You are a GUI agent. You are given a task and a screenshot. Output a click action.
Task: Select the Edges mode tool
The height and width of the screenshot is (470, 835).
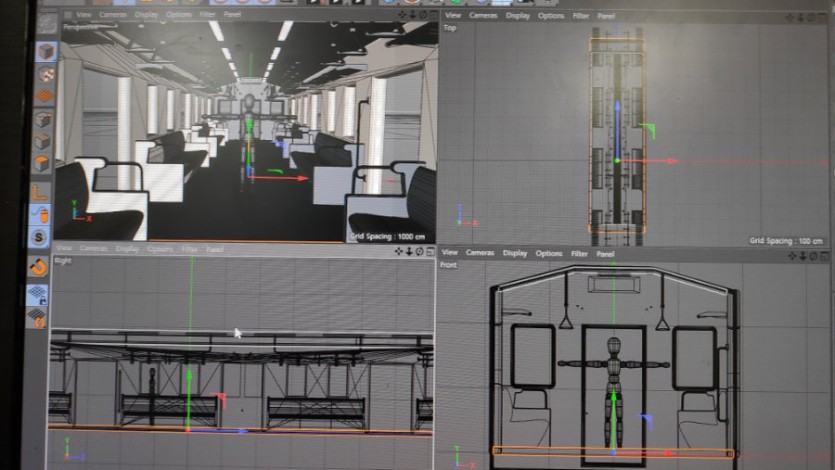point(43,141)
